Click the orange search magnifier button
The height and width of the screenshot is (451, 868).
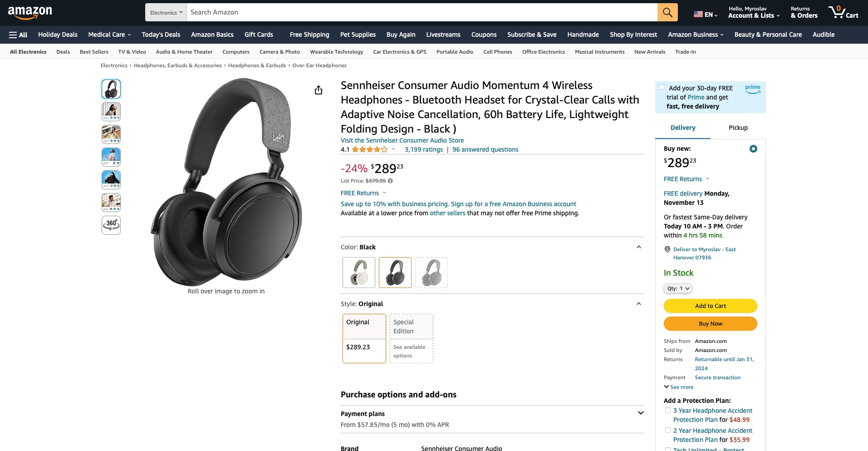[x=667, y=12]
